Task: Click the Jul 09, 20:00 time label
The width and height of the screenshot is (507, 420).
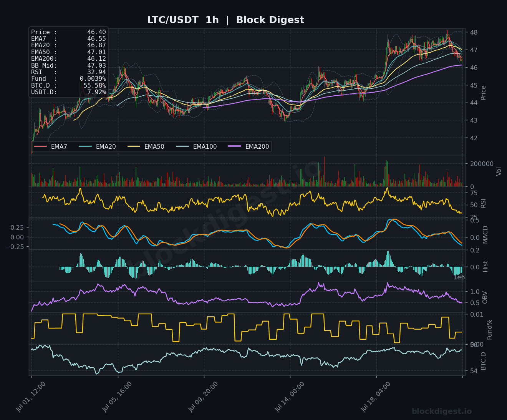Action: [x=204, y=397]
